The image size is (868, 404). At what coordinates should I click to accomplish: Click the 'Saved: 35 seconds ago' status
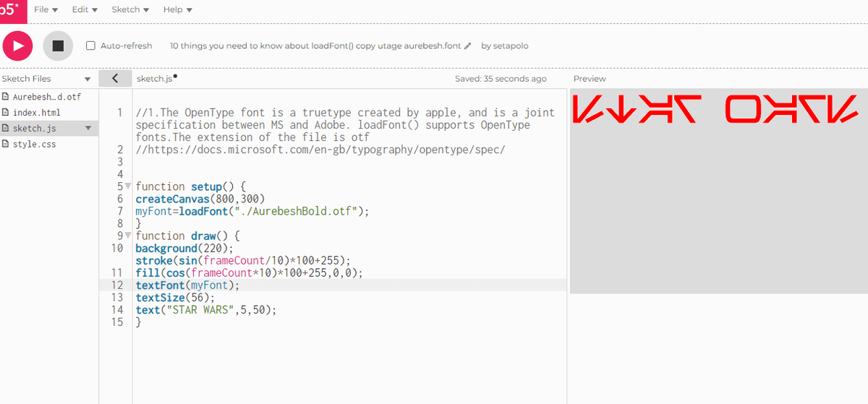501,79
